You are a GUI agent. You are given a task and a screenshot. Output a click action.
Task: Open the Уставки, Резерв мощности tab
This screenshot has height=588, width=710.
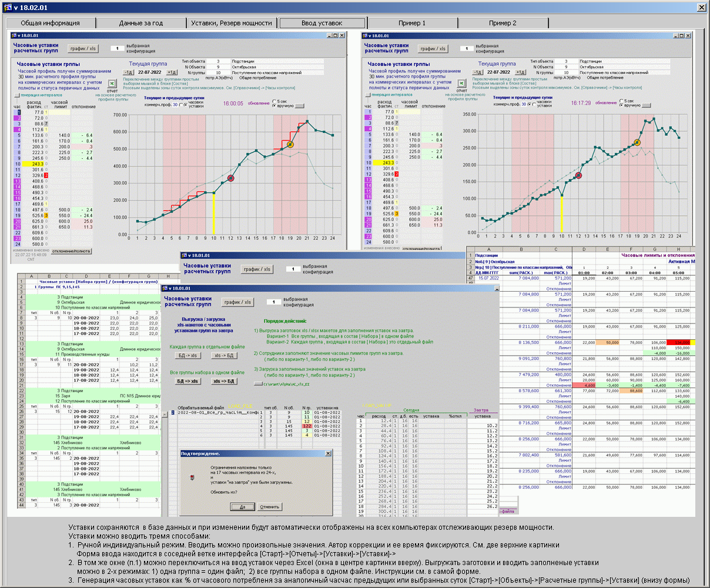point(232,23)
